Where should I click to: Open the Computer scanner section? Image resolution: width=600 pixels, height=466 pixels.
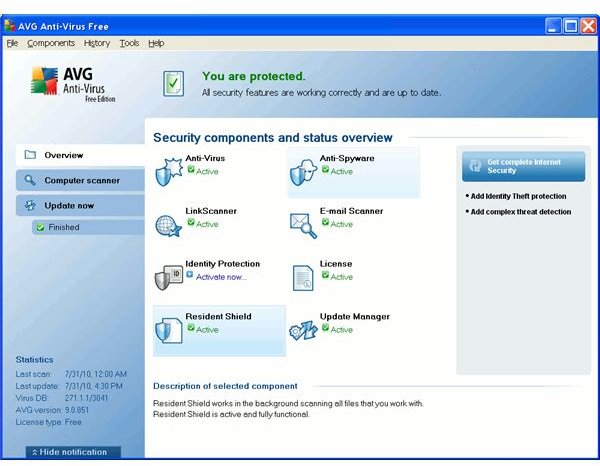80,180
